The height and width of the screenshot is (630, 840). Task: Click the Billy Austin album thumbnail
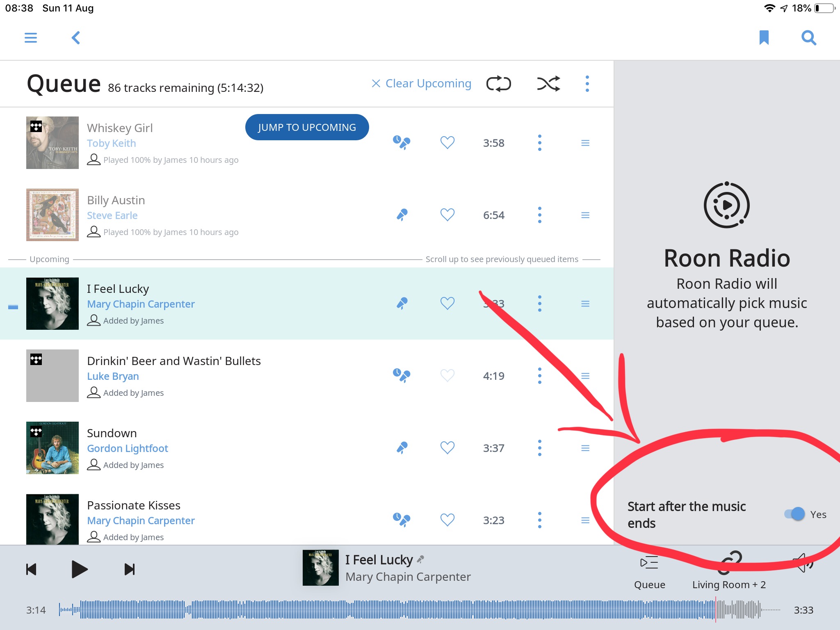pyautogui.click(x=52, y=215)
